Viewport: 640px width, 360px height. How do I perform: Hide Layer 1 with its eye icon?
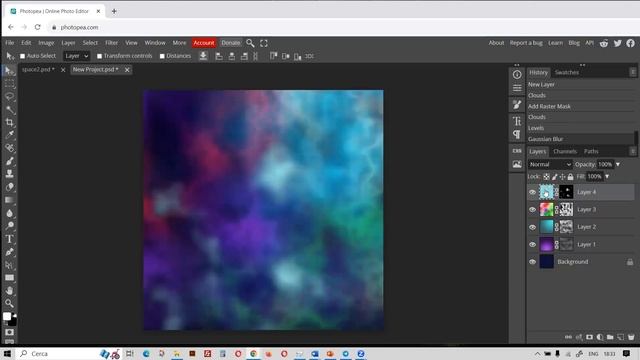(532, 245)
